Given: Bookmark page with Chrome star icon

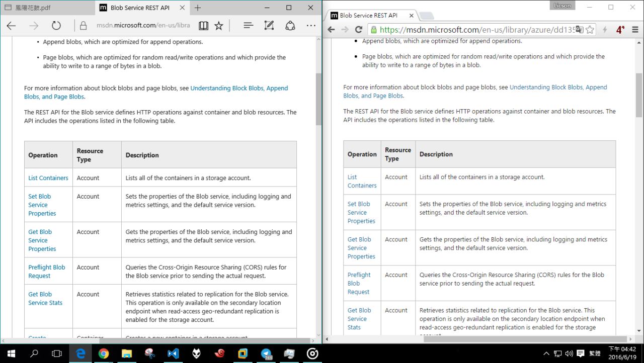Looking at the screenshot, I should [x=590, y=30].
